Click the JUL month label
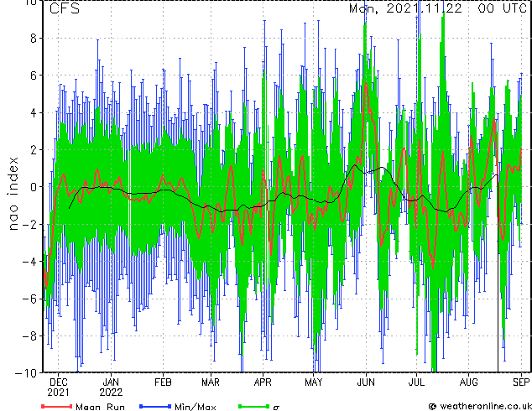The width and height of the screenshot is (532, 411). [416, 382]
